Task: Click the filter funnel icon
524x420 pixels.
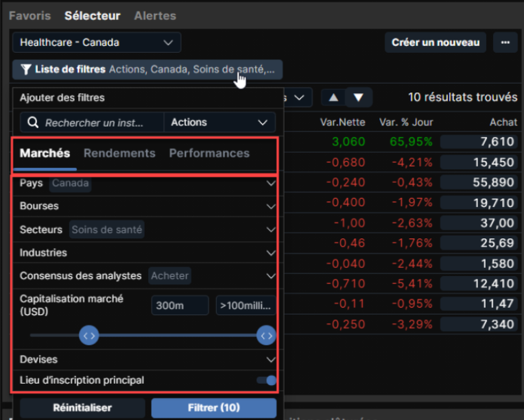Action: click(26, 69)
